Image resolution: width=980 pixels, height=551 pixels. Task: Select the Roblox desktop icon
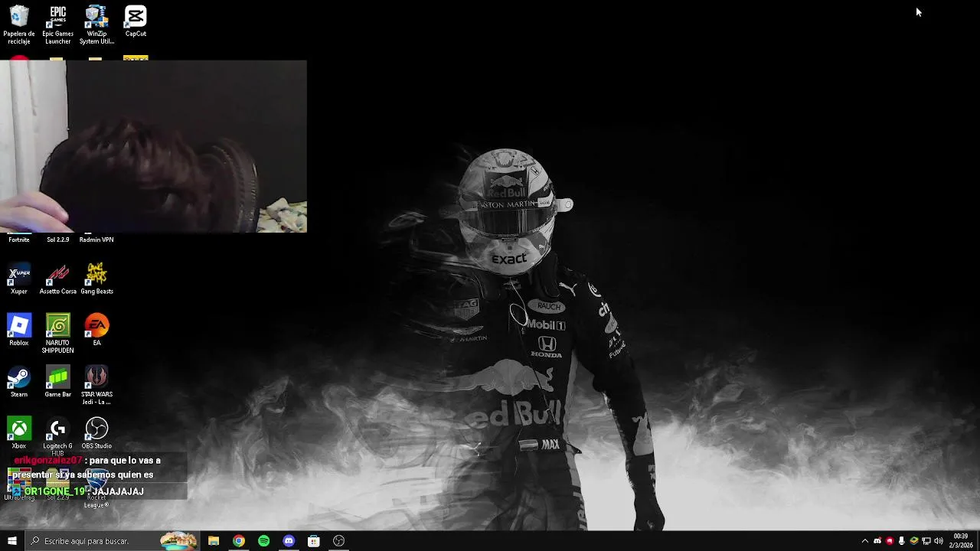pyautogui.click(x=19, y=331)
